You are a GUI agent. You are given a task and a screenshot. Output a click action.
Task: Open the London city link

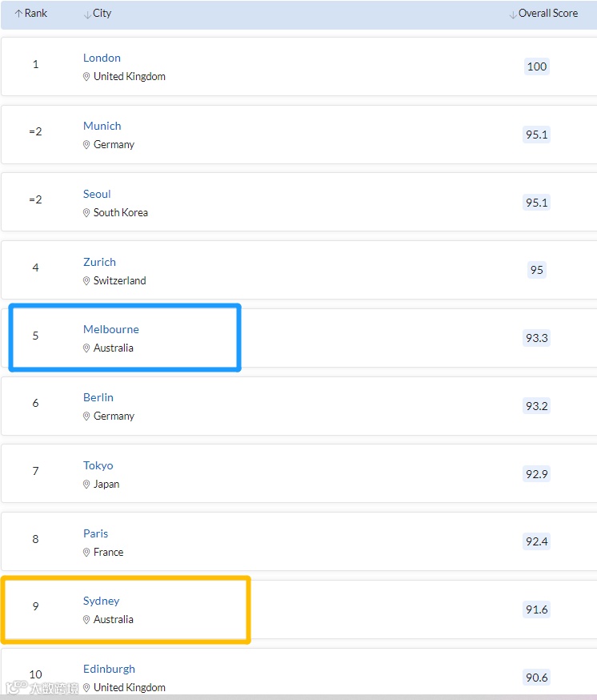click(x=102, y=58)
